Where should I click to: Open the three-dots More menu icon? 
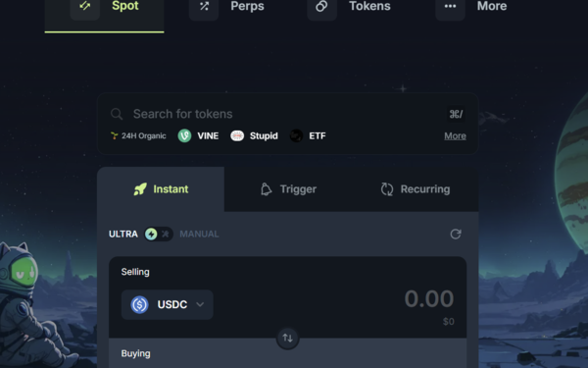pyautogui.click(x=450, y=7)
